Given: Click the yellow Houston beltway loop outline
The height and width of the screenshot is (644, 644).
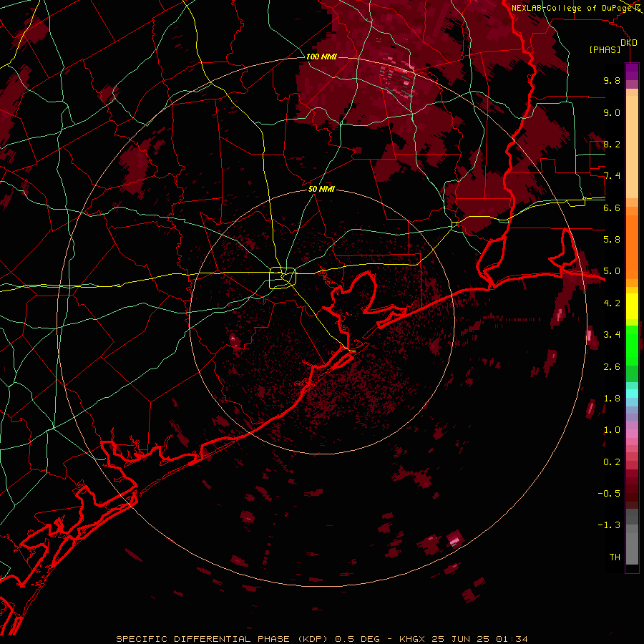Looking at the screenshot, I should click(283, 278).
